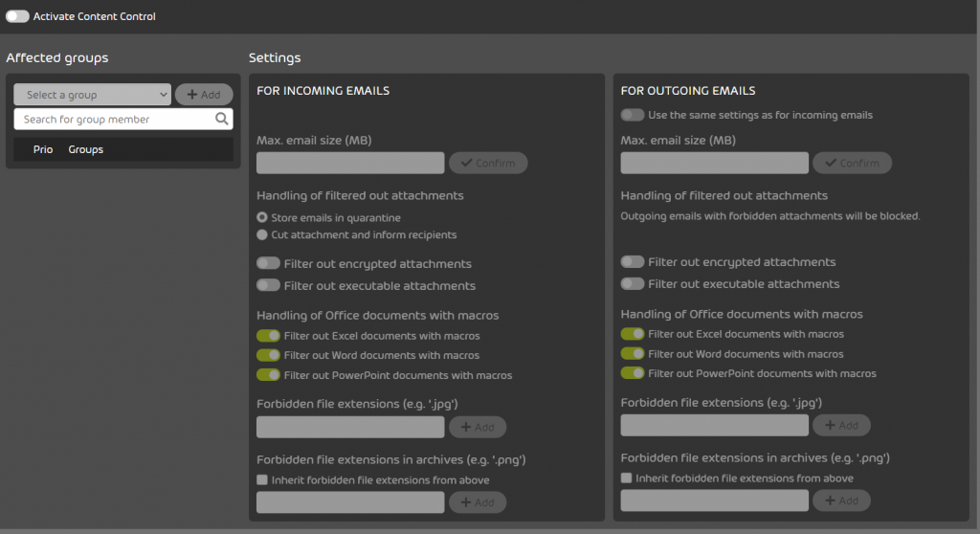980x534 pixels.
Task: Add incoming forbidden archive extension
Action: point(478,502)
